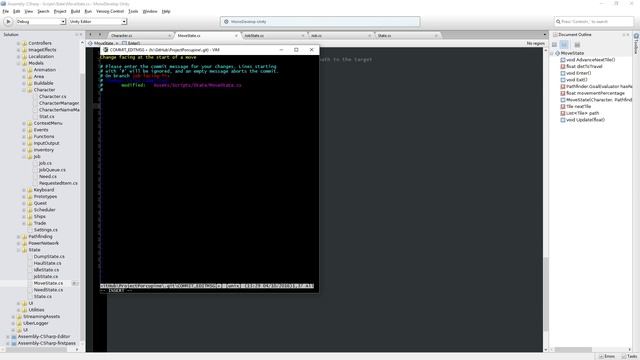Switch to the Character.cs editor tab
Image resolution: width=640 pixels, height=360 pixels.
click(140, 36)
